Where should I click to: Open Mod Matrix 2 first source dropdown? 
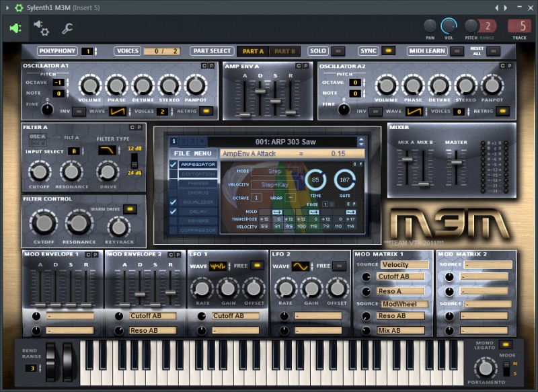488,265
